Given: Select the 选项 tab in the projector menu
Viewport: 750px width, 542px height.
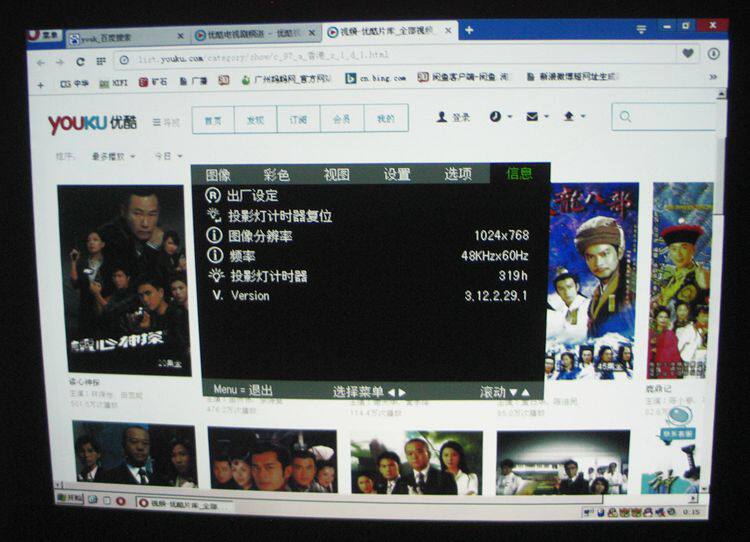Looking at the screenshot, I should [x=458, y=174].
